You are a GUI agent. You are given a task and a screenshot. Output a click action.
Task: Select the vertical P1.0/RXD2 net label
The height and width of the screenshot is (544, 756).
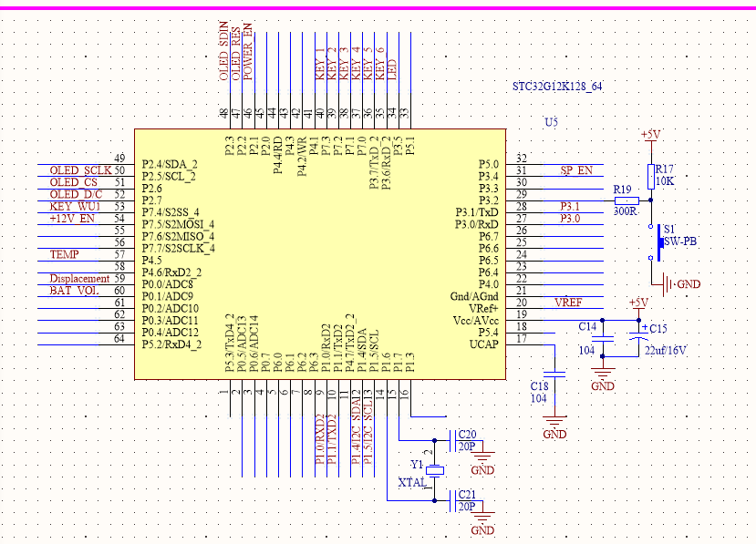[x=320, y=439]
